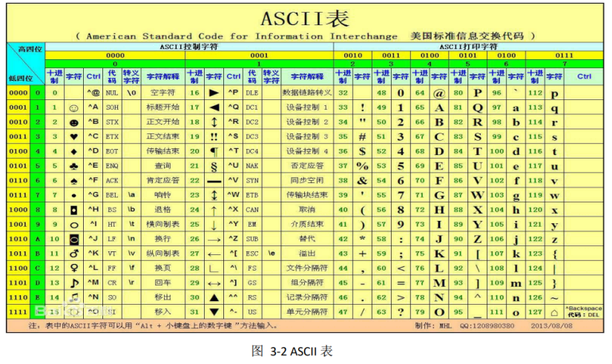The image size is (612, 364).
Task: Click the white smiley face beside ^A
Action: [73, 108]
